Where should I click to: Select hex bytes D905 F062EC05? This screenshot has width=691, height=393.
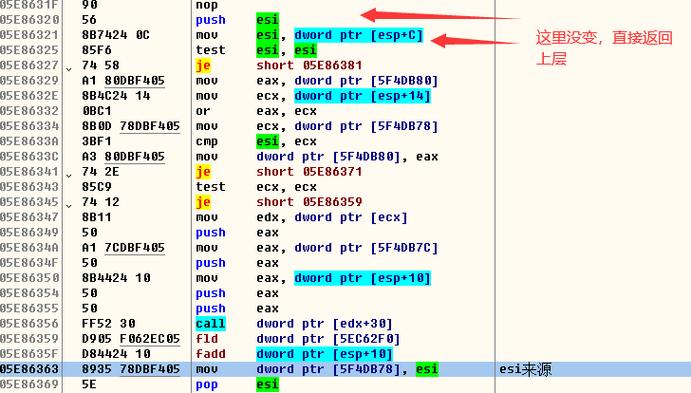tap(131, 339)
